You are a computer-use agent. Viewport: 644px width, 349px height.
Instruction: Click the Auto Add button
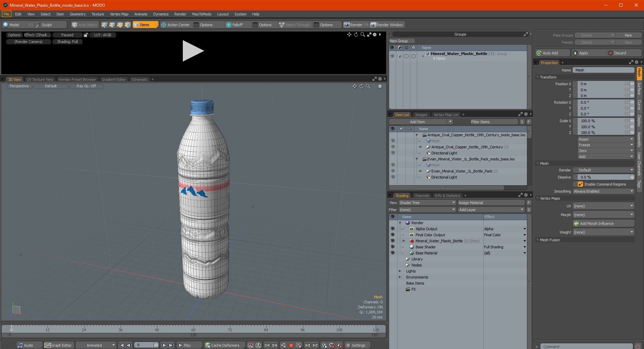[553, 53]
